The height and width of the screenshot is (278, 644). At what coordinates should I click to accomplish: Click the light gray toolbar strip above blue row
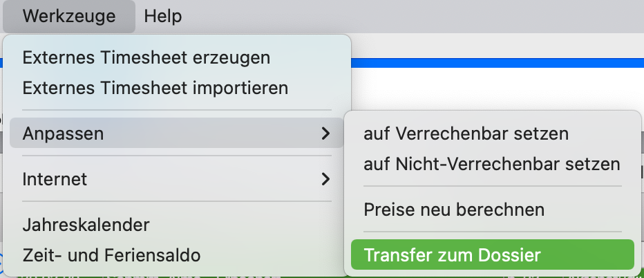pos(497,46)
